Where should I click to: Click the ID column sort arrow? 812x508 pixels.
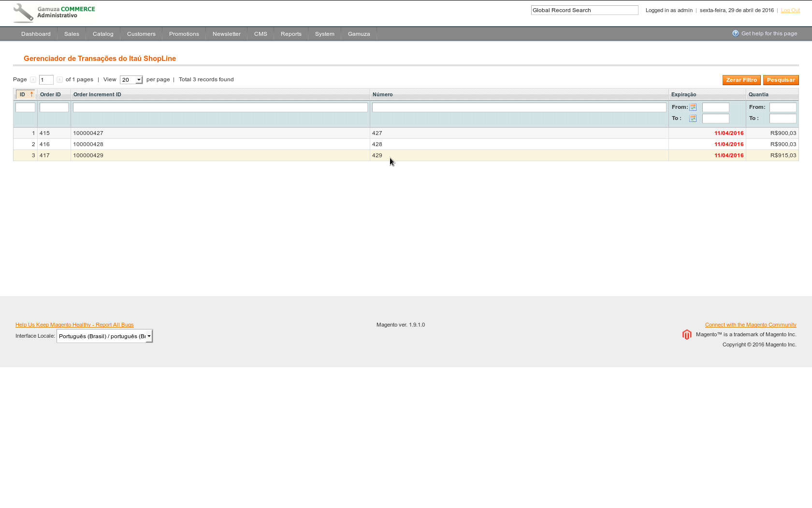pos(31,94)
